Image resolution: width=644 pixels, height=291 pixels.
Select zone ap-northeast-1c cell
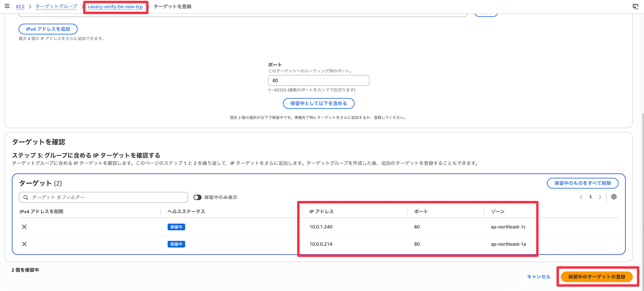[508, 227]
